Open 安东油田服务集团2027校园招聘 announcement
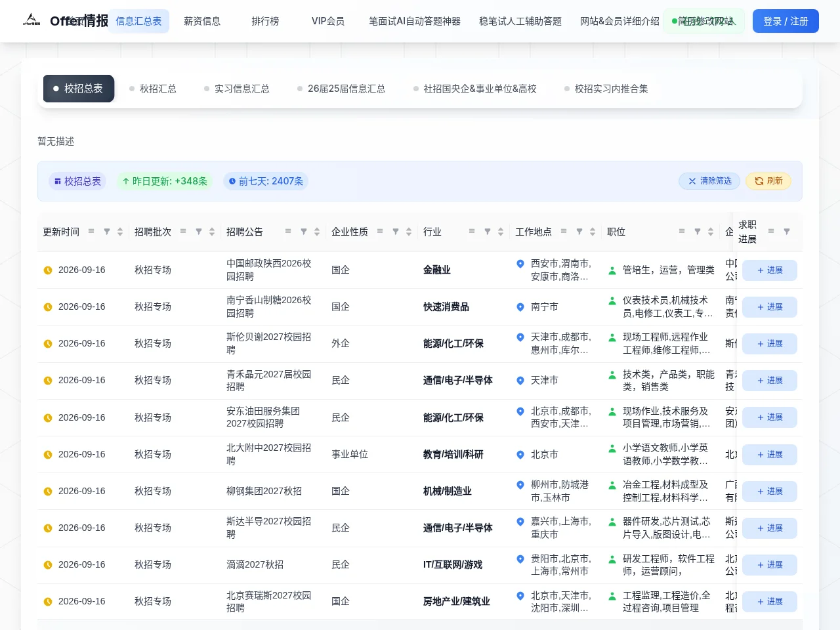The width and height of the screenshot is (840, 630). click(x=263, y=417)
